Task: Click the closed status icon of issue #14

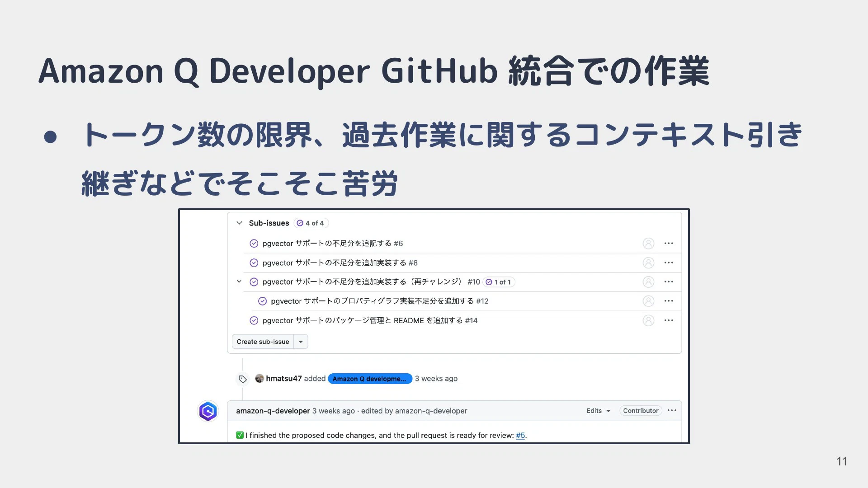Action: (x=254, y=320)
